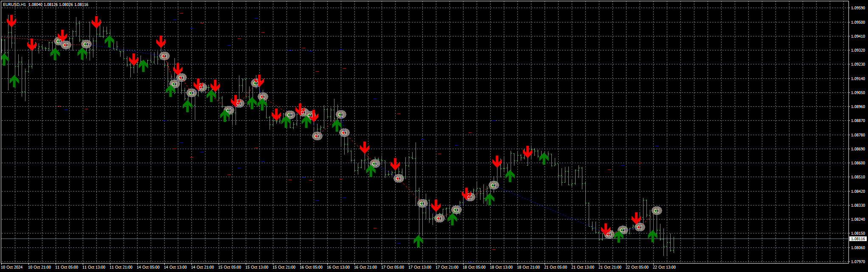Click the 14 Oct 21:00 time label
The width and height of the screenshot is (868, 272).
coord(202,267)
